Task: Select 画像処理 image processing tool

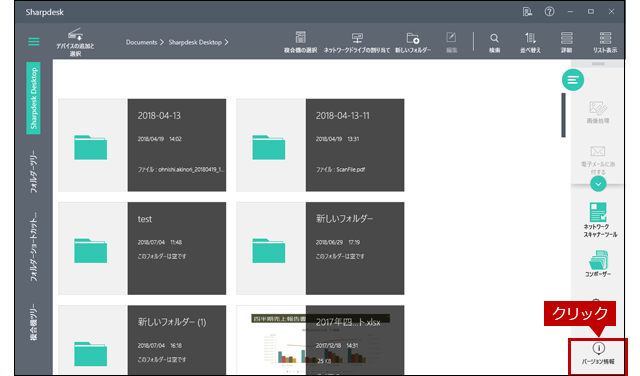Action: [x=598, y=112]
